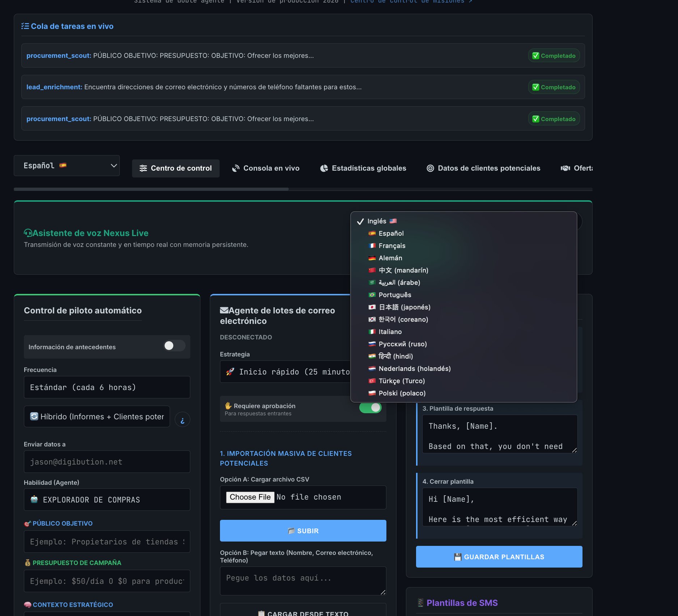
Task: Choose Polski (polaco) option
Action: pos(464,393)
